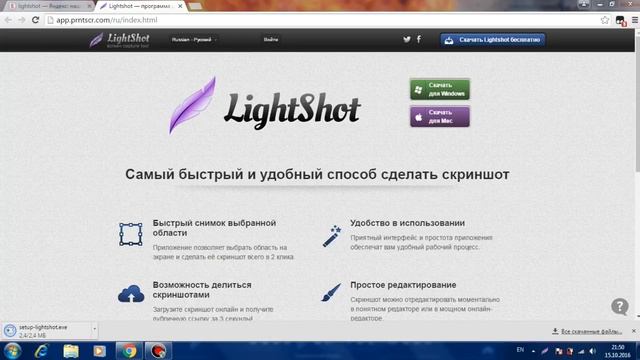Click the browser forward arrow
The width and height of the screenshot is (640, 360).
pyautogui.click(x=22, y=20)
